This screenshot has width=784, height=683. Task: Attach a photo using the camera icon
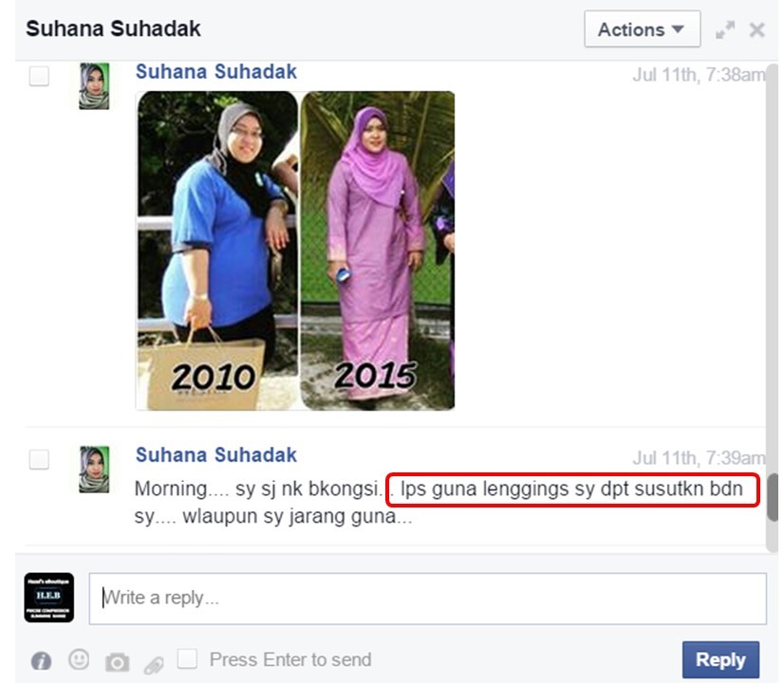click(x=117, y=662)
